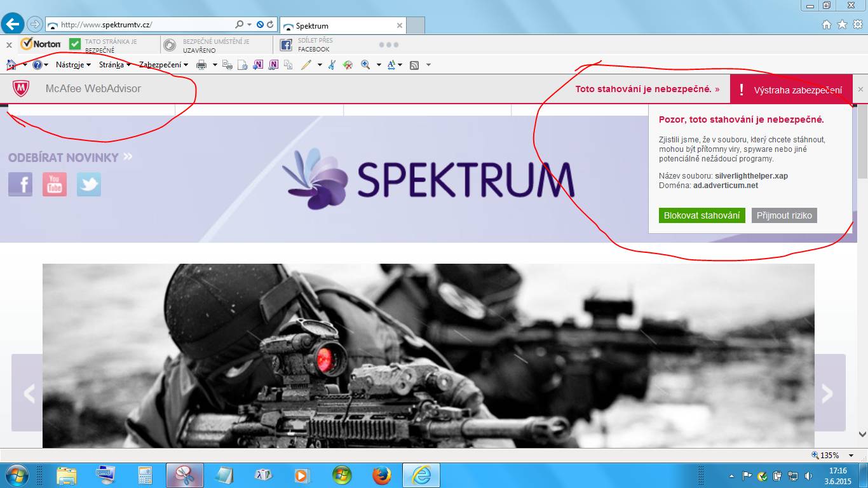Click Norton green safe-page checkmark icon

click(x=75, y=44)
